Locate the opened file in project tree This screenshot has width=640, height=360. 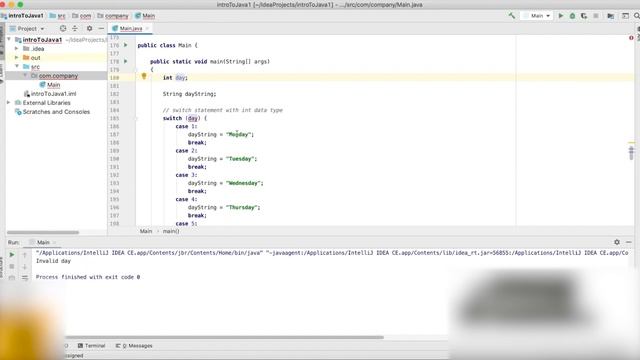pyautogui.click(x=62, y=29)
